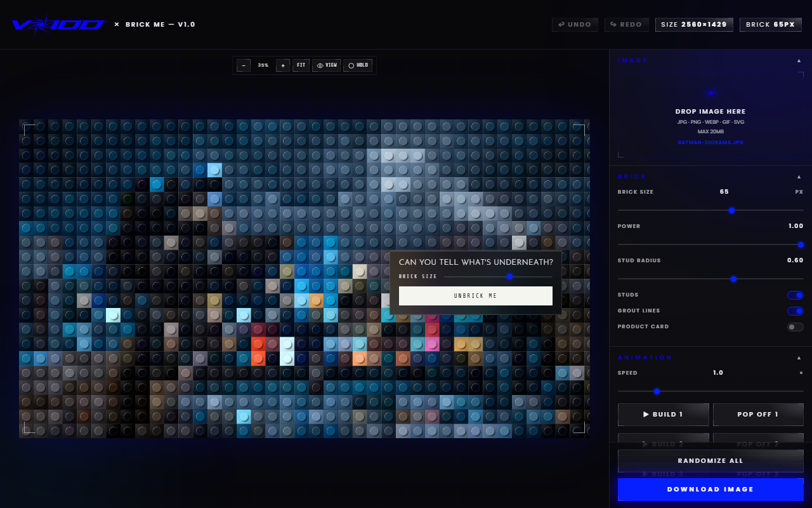Click the BRICK ME — V1.0 title

point(160,25)
